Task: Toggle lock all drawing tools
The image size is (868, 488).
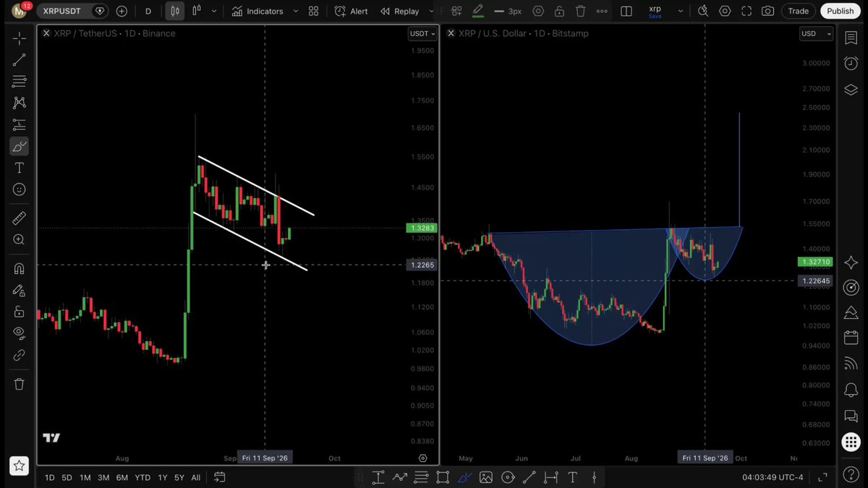Action: 20,312
